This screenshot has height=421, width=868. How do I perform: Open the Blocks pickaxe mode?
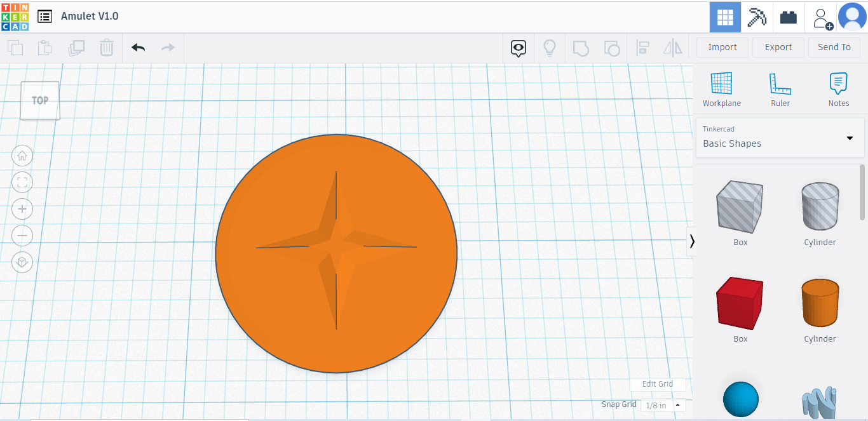757,17
